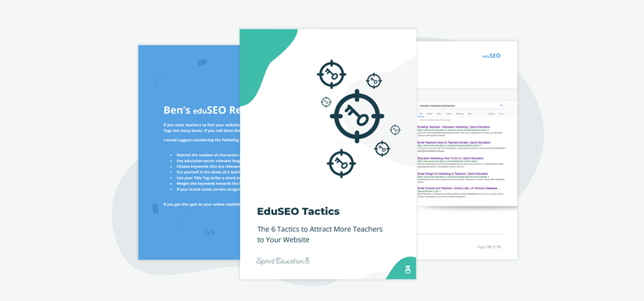Click the 'EduSEO Tactics' cover title
This screenshot has width=644, height=301.
pos(298,211)
